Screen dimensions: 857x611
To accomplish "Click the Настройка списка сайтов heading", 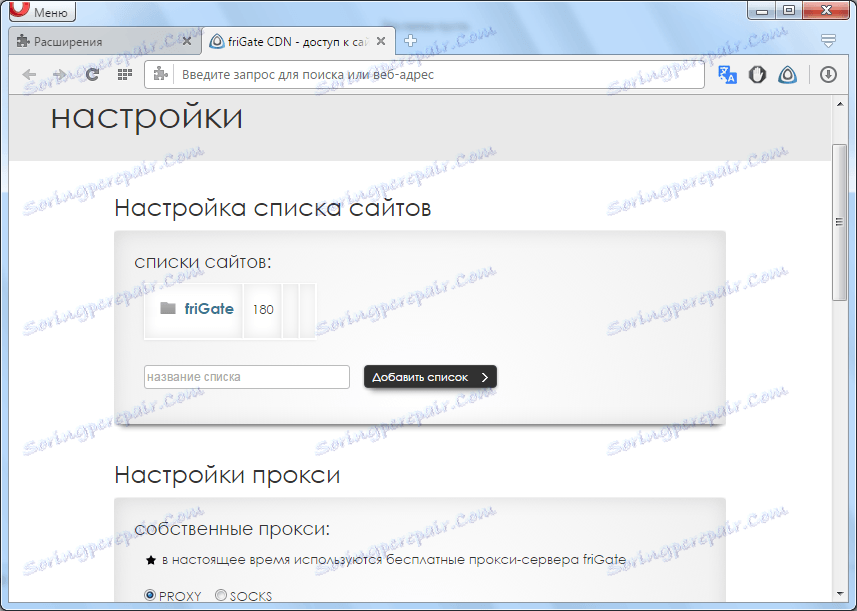I will [273, 208].
